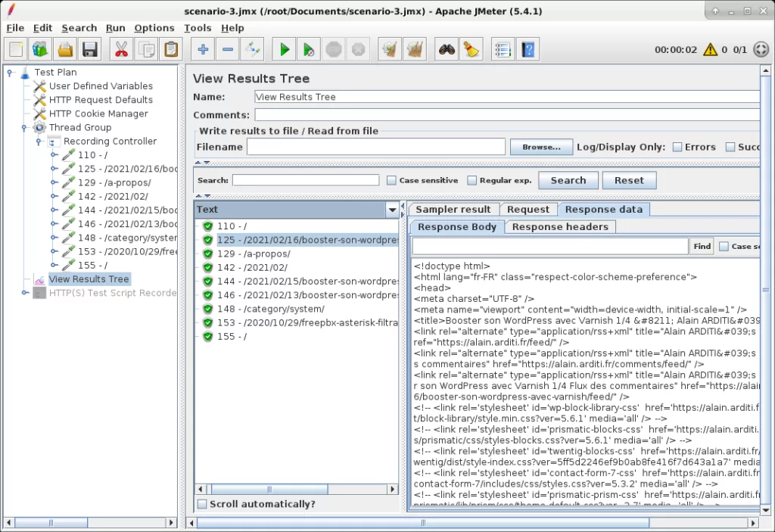
Task: Create a new test plan via toolbar
Action: [16, 49]
